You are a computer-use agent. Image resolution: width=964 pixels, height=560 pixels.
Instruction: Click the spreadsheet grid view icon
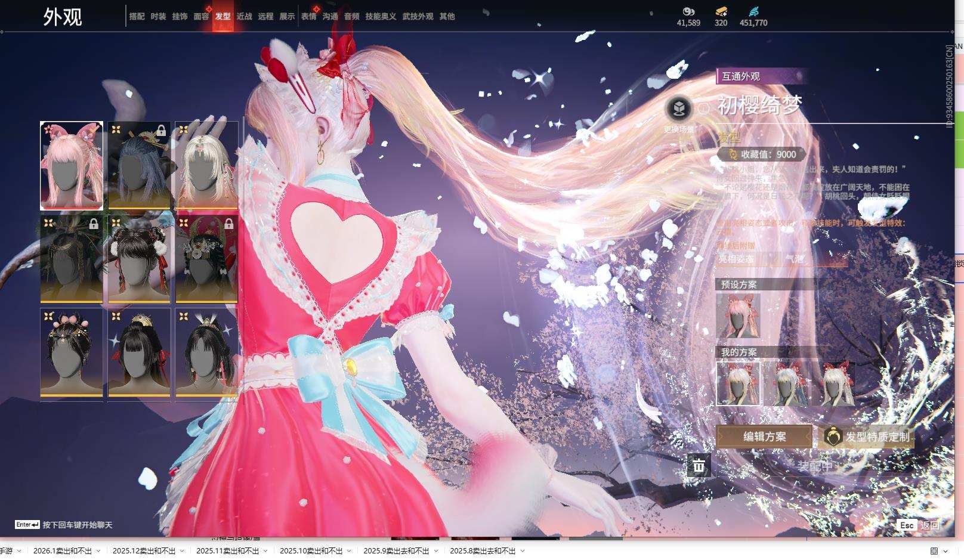pos(934,551)
